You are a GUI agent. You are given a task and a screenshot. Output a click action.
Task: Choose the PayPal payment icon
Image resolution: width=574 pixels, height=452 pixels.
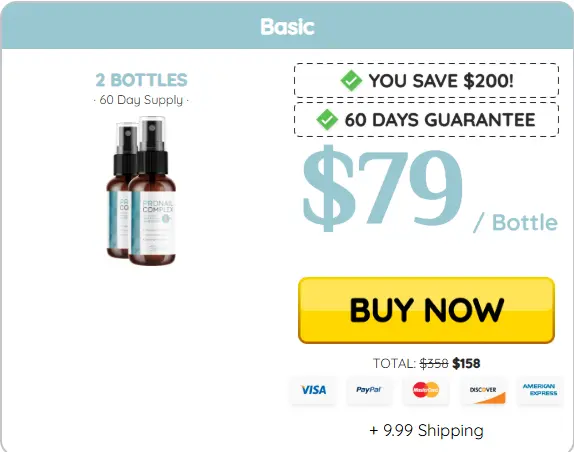click(x=369, y=390)
